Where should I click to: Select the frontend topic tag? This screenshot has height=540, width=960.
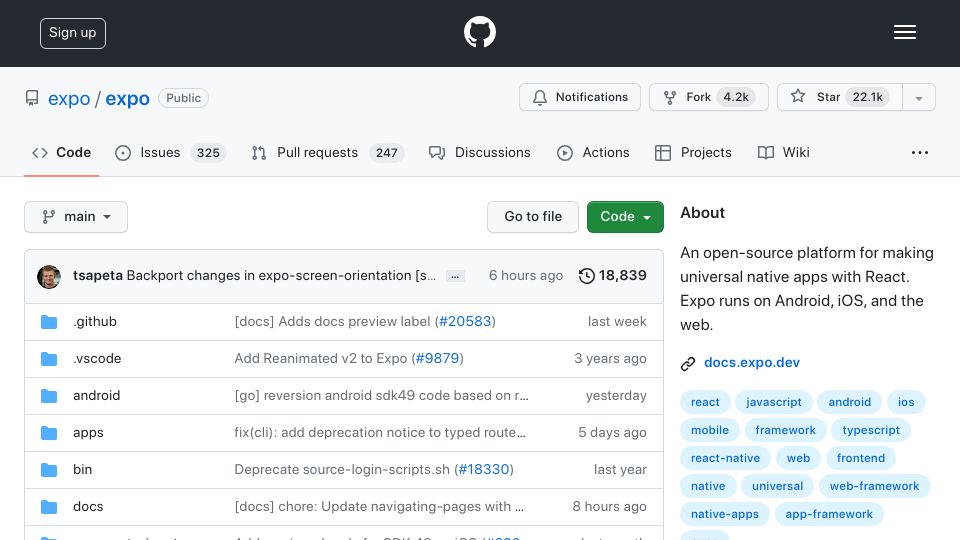click(x=861, y=459)
